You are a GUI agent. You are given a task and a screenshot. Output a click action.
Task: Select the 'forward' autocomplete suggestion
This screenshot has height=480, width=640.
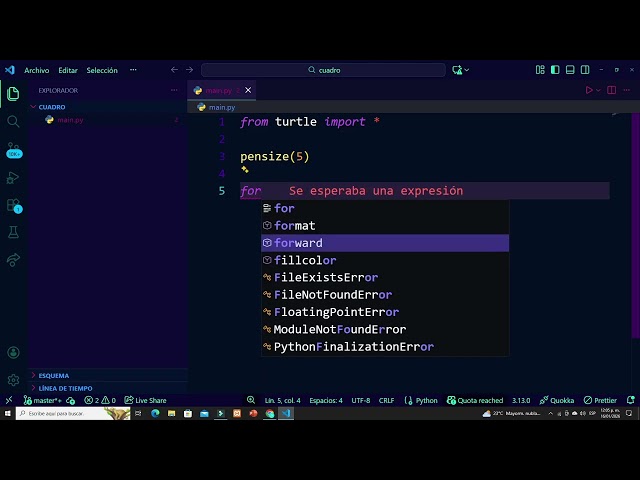point(385,243)
